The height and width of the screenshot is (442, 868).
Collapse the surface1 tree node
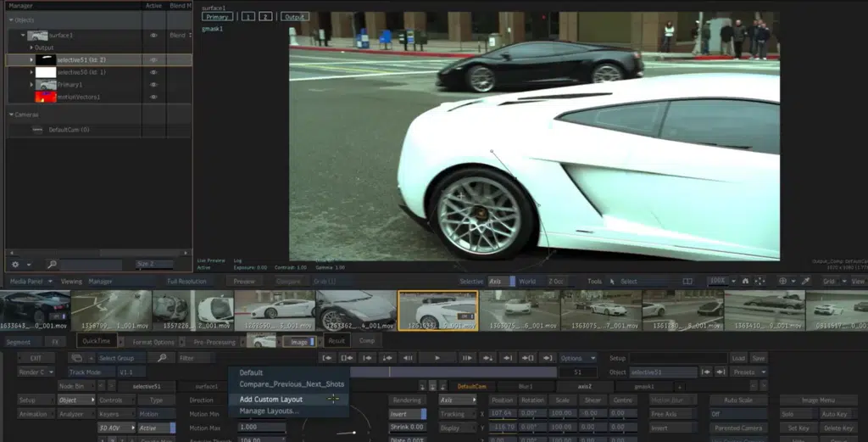(23, 36)
